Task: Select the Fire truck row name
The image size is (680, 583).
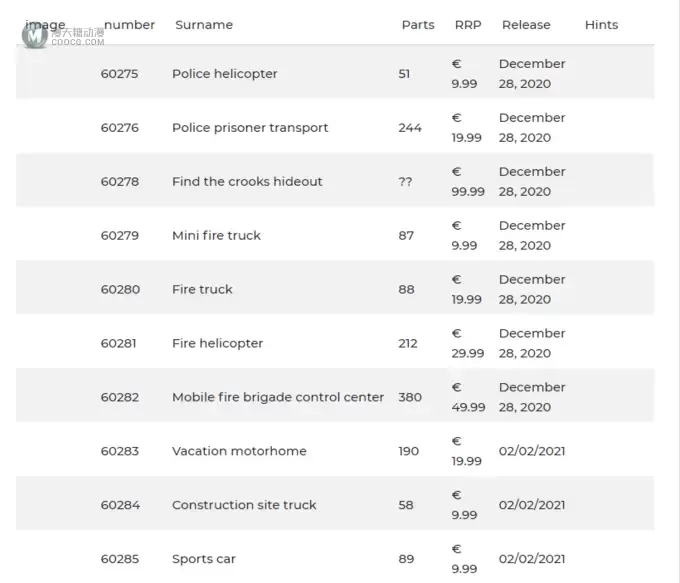Action: coord(202,289)
